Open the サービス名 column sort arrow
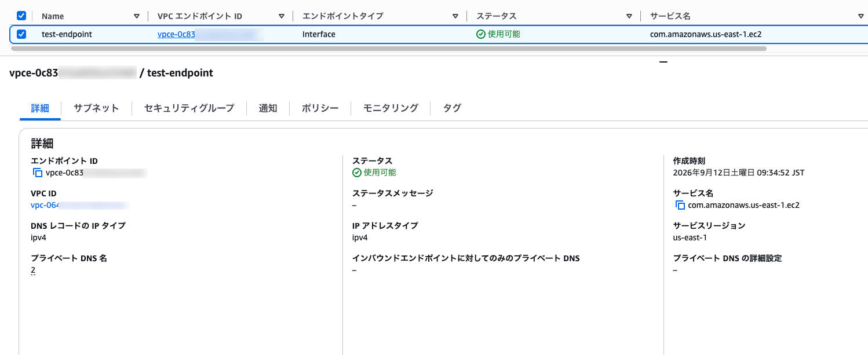Image resolution: width=868 pixels, height=355 pixels. (860, 16)
